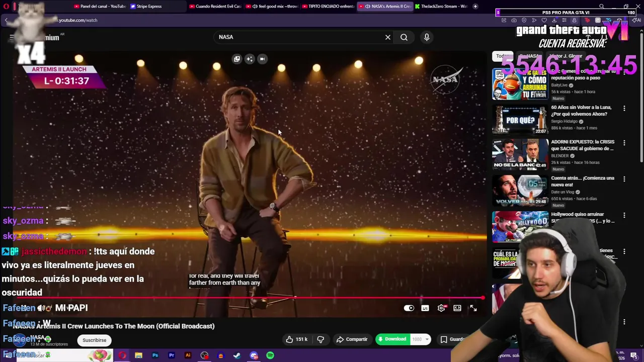644x362 pixels.
Task: Click the red video progress bar
Action: point(249,298)
